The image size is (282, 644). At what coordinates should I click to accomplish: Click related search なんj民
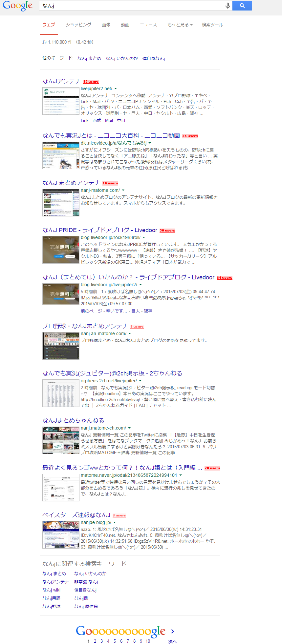coord(81,598)
